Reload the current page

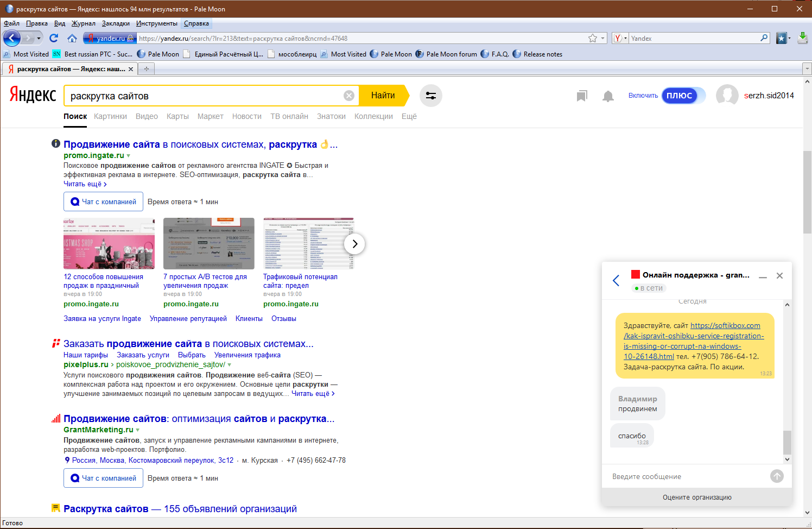54,38
